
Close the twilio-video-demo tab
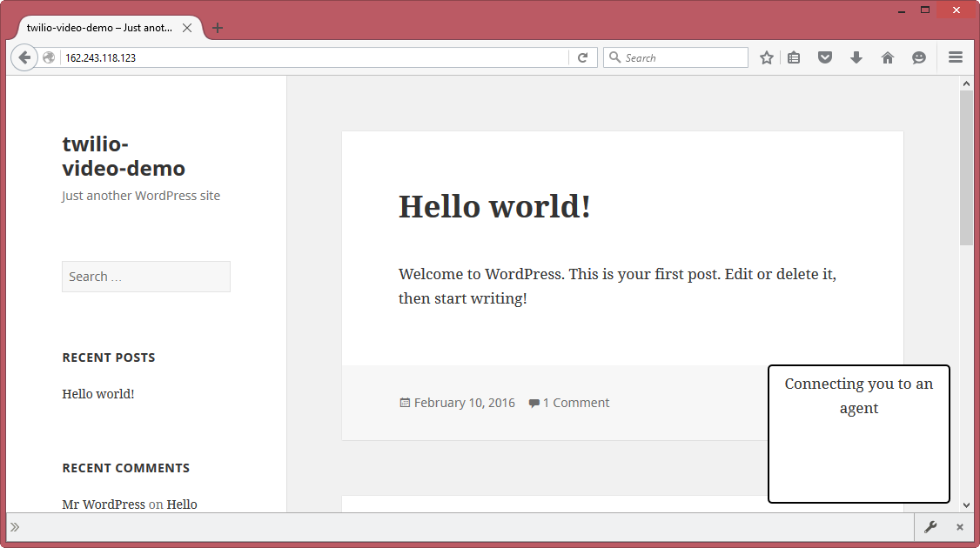pos(187,28)
